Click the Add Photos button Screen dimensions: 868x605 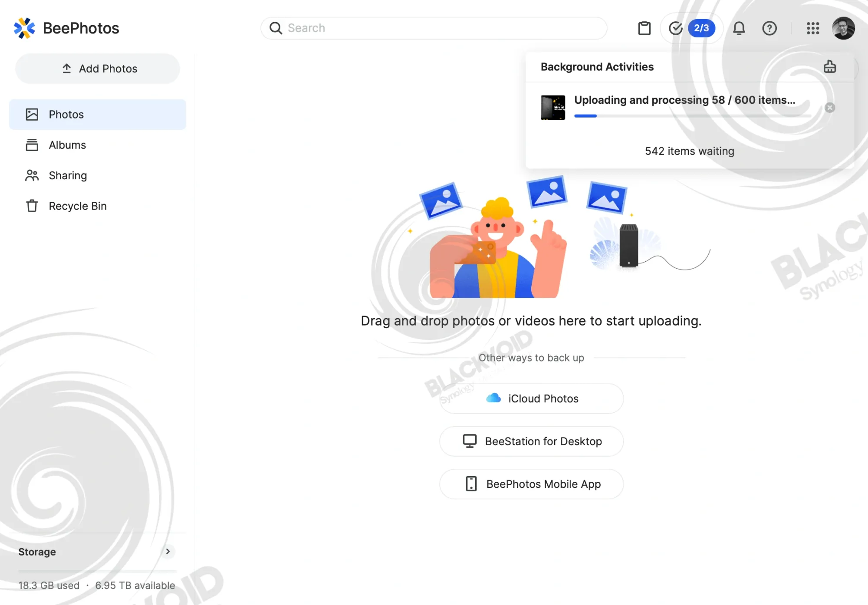coord(98,69)
